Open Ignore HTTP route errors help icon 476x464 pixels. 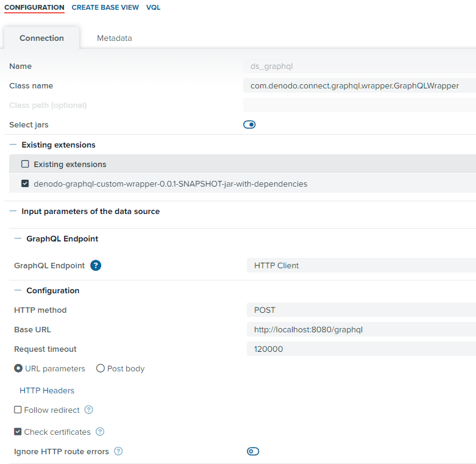[118, 451]
